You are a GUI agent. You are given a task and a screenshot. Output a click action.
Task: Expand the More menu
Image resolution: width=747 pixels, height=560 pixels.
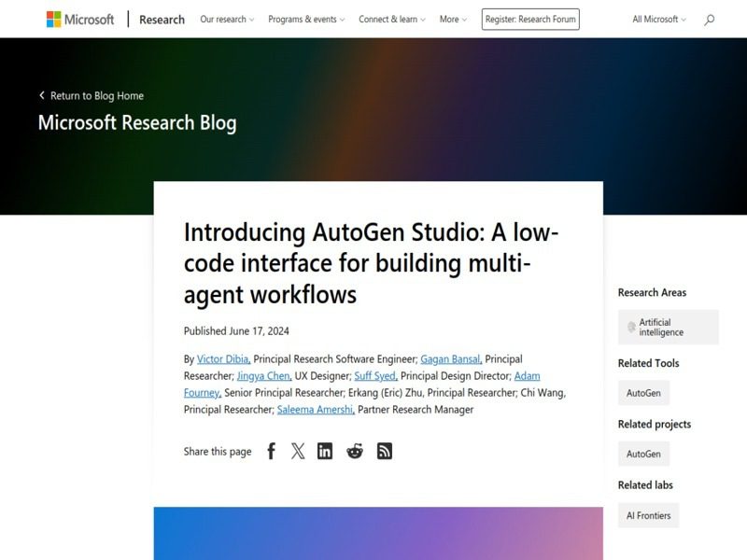453,20
